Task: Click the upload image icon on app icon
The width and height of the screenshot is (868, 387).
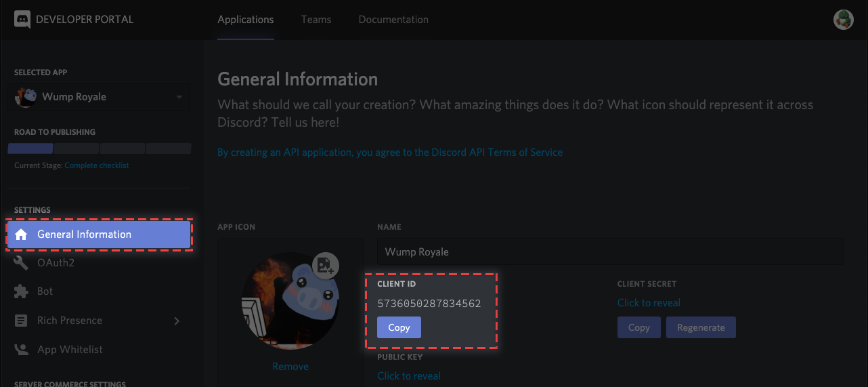Action: (326, 265)
